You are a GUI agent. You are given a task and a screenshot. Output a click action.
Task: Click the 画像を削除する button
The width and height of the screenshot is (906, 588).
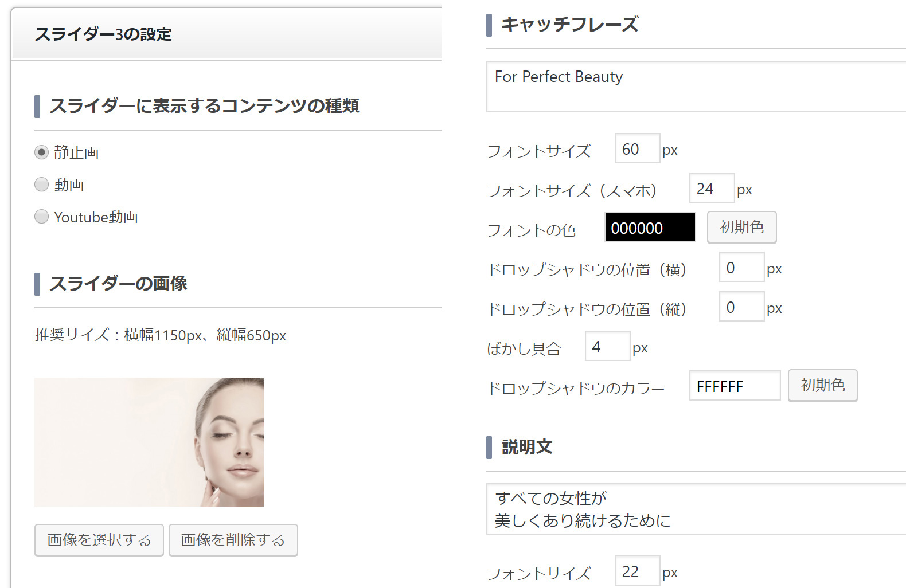tap(233, 540)
